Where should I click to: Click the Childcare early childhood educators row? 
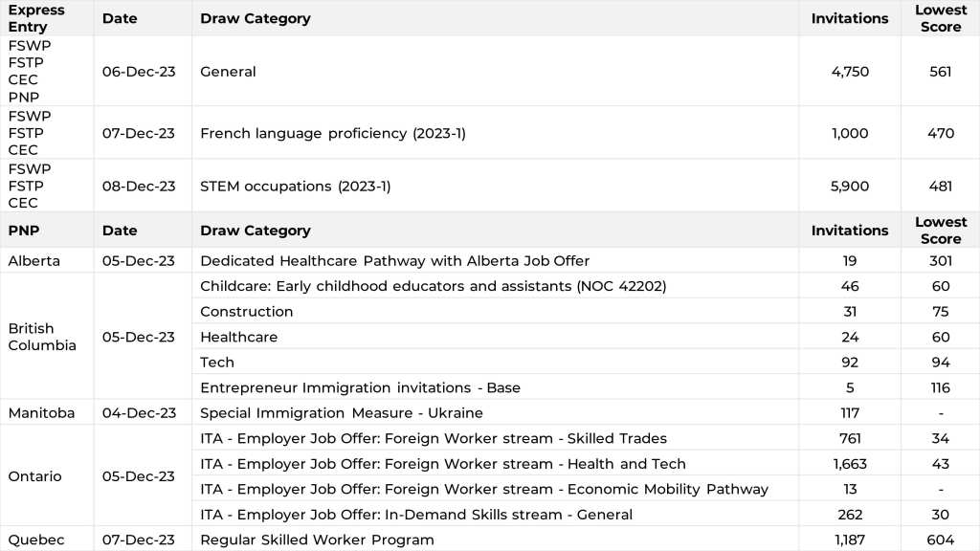click(433, 286)
